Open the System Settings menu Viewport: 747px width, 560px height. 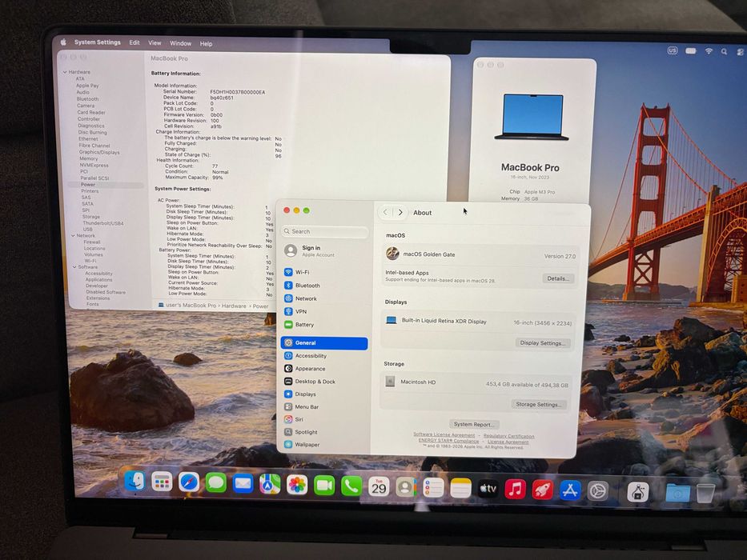[x=97, y=42]
